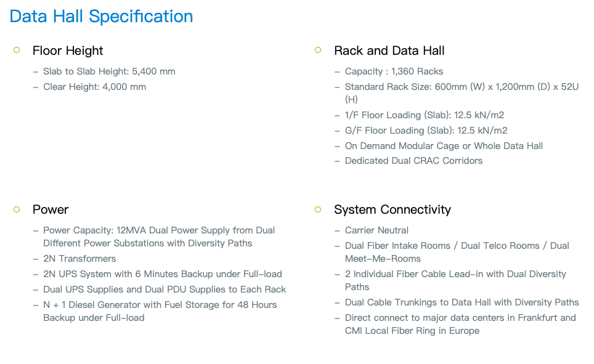Click the 2N UPS System backup line
This screenshot has height=364, width=594.
tap(163, 274)
